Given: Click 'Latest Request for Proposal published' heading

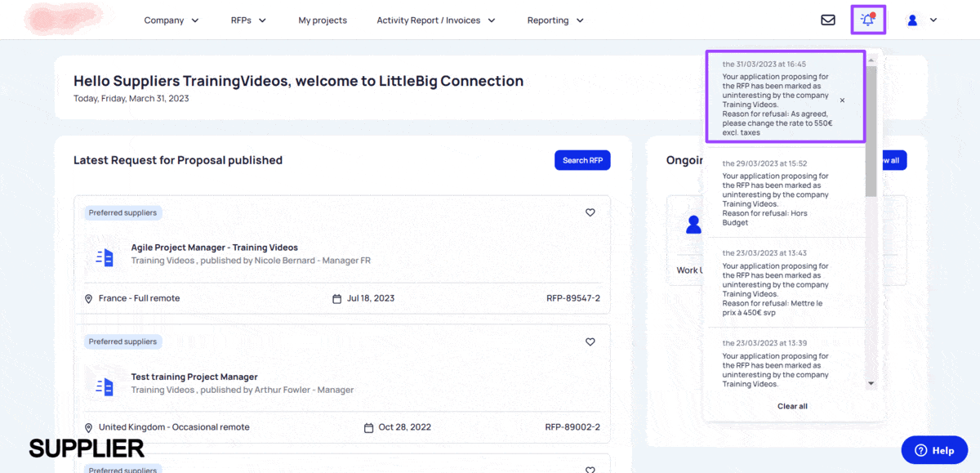Looking at the screenshot, I should 178,160.
